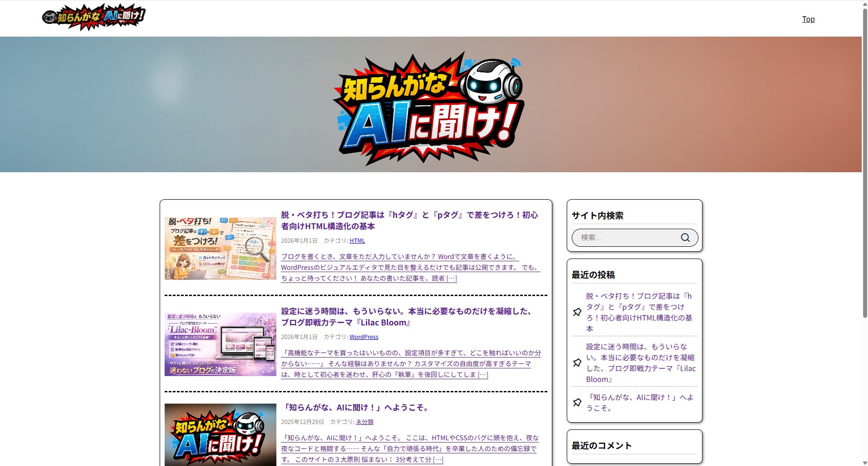Click the site logo in the header
The width and height of the screenshot is (868, 466).
94,18
